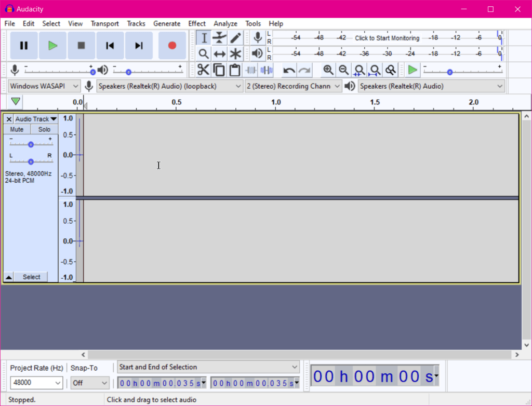
Task: Undo the last action
Action: 289,70
